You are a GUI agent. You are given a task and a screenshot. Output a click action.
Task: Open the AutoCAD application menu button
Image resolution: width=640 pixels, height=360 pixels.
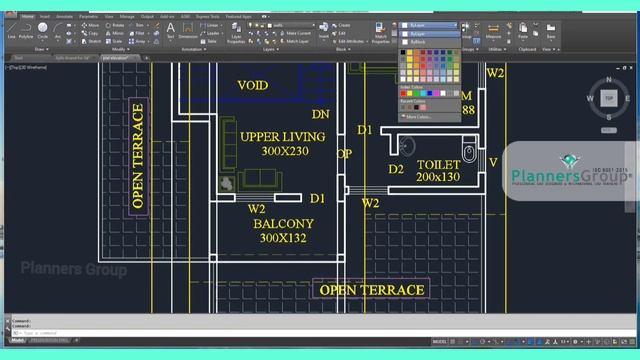11,15
